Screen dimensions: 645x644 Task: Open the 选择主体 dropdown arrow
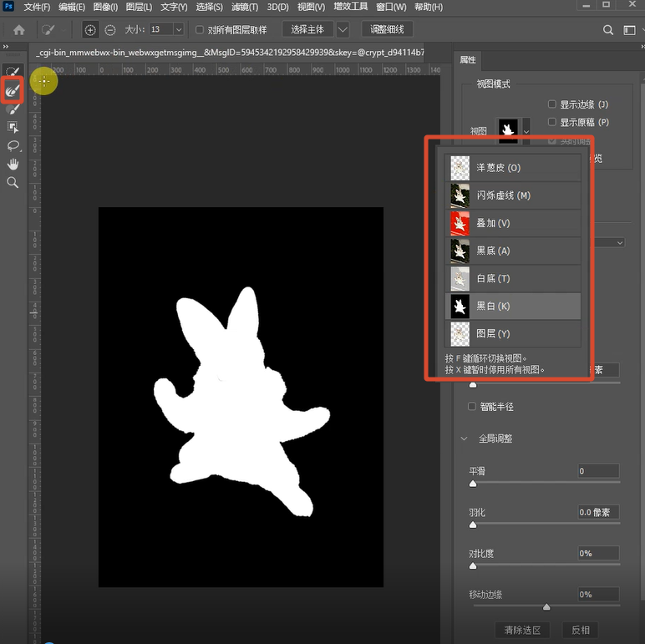(343, 29)
